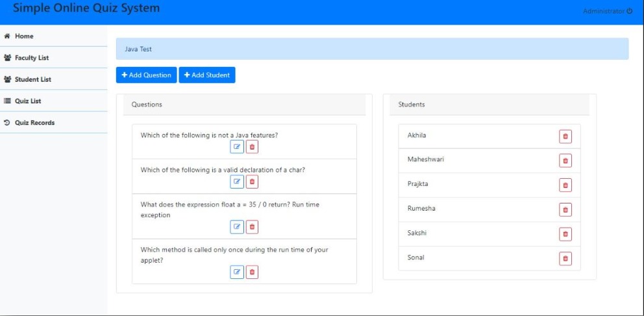
Task: Remove student Sakshi from quiz
Action: [x=565, y=234]
